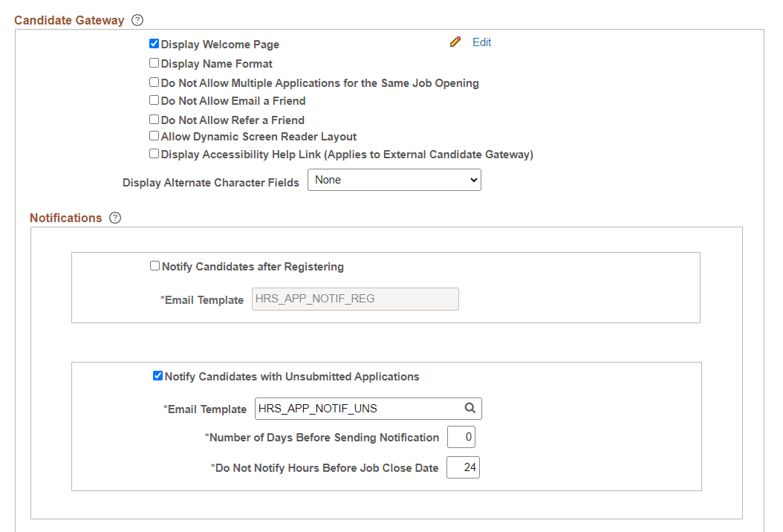Enable Display Name Format checkbox
The height and width of the screenshot is (532, 783).
[154, 63]
